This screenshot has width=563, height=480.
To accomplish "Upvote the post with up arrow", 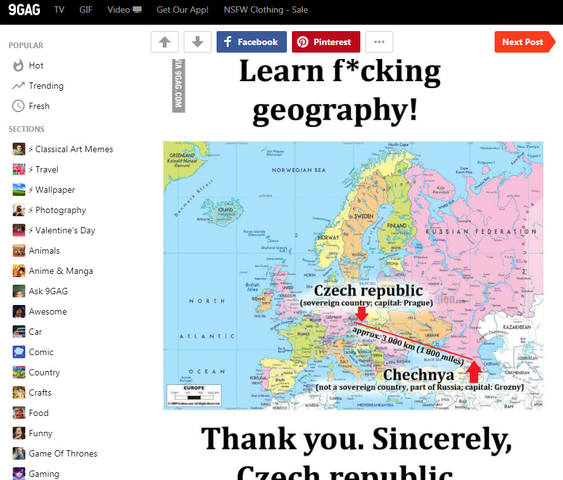I will [164, 42].
